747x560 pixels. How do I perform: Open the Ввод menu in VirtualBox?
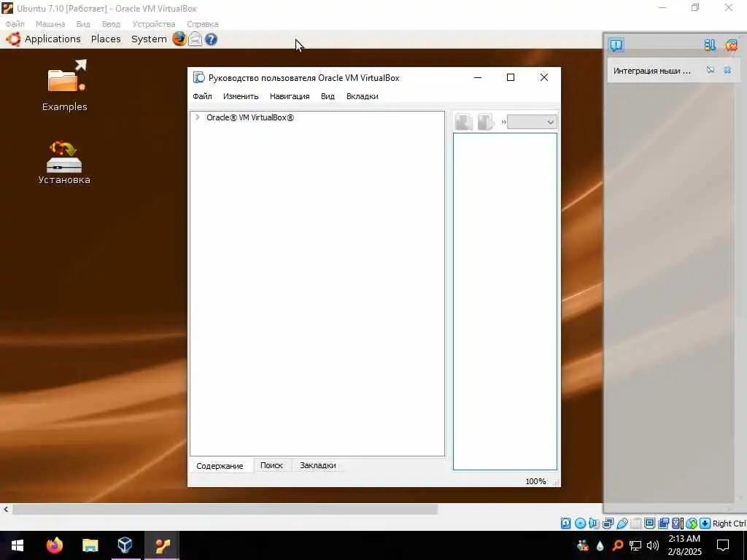pyautogui.click(x=111, y=24)
